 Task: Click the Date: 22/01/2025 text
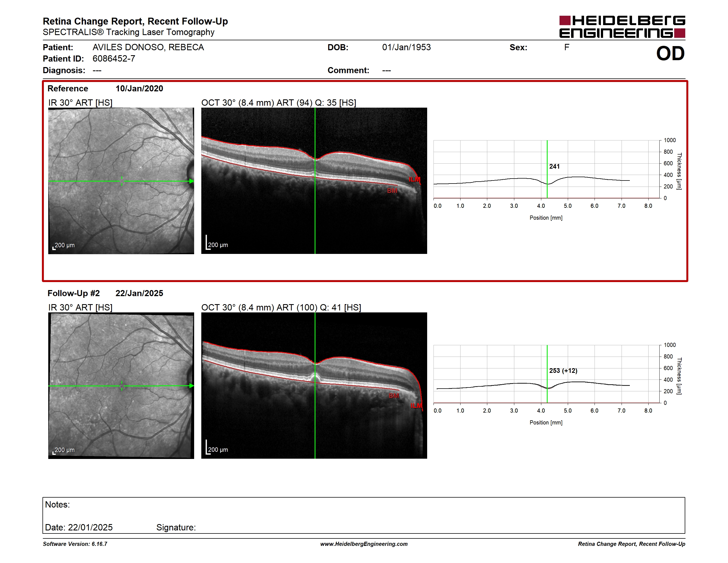tap(79, 527)
